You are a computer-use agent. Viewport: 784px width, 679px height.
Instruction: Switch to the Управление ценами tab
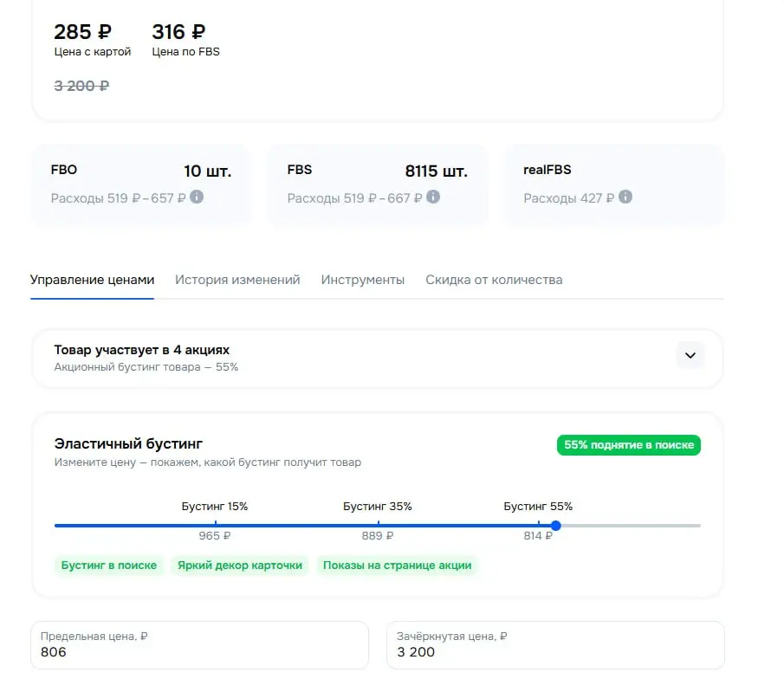pos(92,280)
